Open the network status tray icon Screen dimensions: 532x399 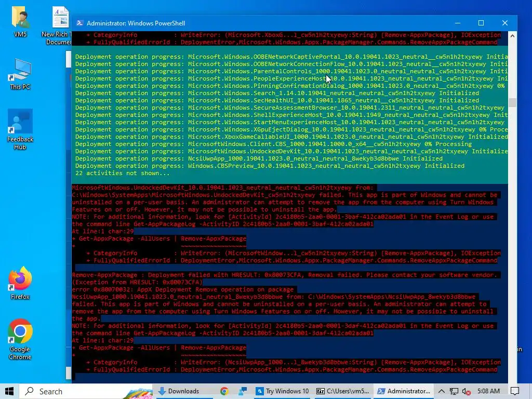454,391
